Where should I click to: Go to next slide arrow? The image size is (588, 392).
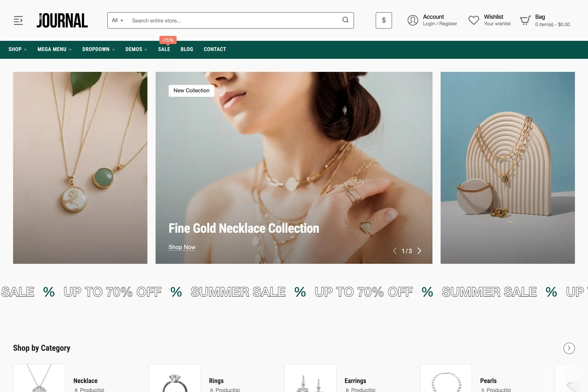[x=419, y=251]
